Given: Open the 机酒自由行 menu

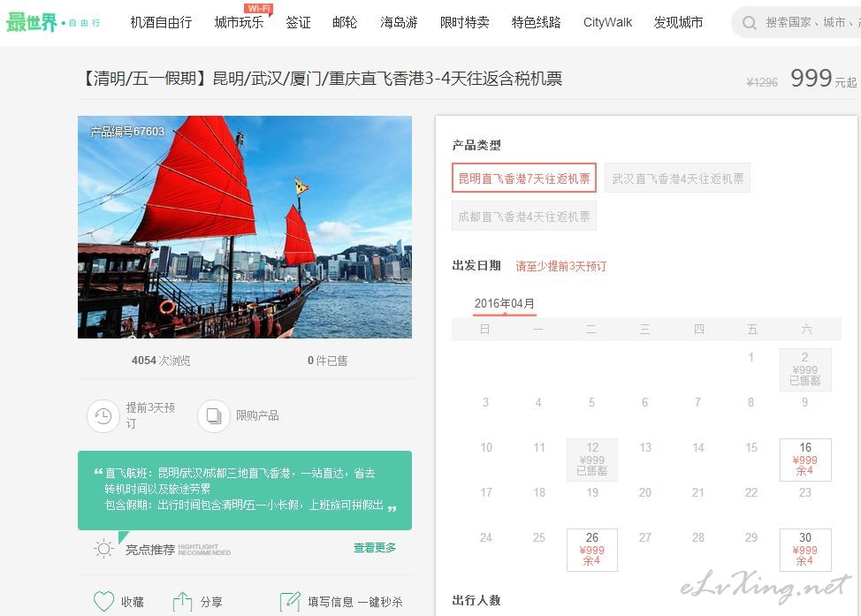Looking at the screenshot, I should pyautogui.click(x=162, y=22).
